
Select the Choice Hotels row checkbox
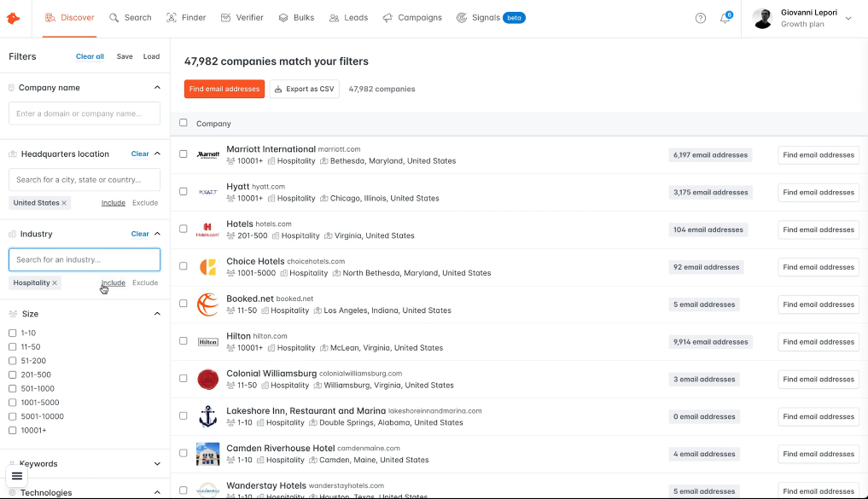click(184, 266)
